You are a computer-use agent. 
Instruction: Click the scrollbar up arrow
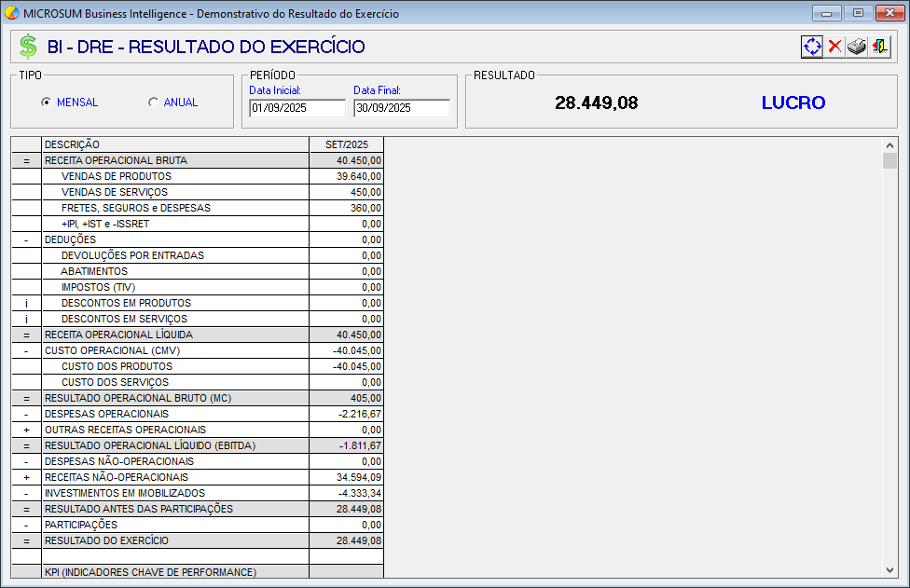(x=889, y=145)
